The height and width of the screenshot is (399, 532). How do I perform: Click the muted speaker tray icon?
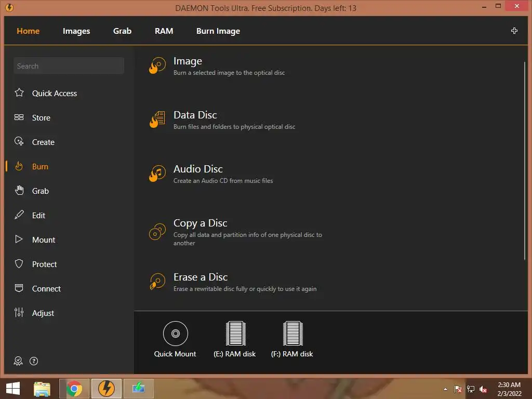coord(483,389)
